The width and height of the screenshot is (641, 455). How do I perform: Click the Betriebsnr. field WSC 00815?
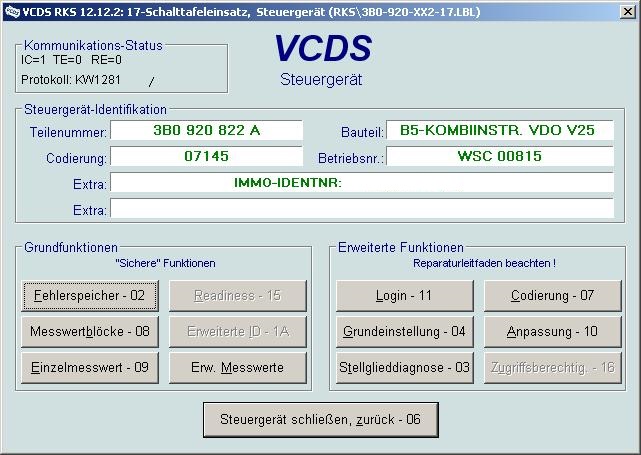500,156
